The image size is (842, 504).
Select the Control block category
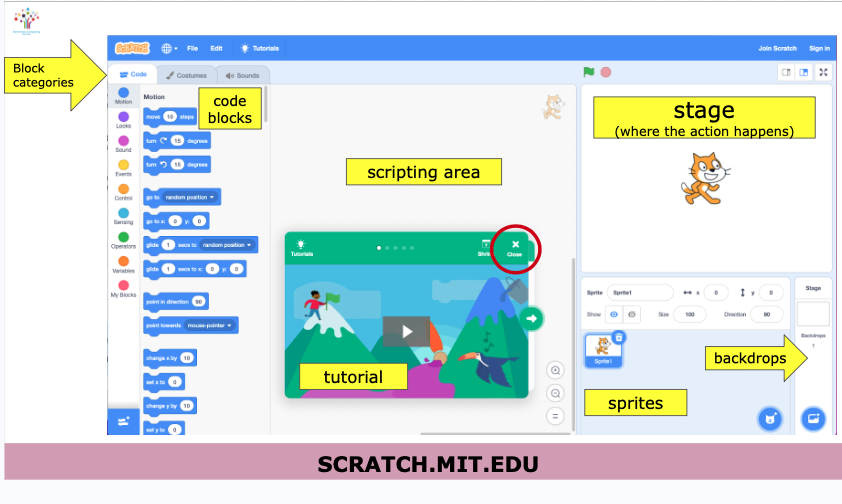click(x=124, y=192)
